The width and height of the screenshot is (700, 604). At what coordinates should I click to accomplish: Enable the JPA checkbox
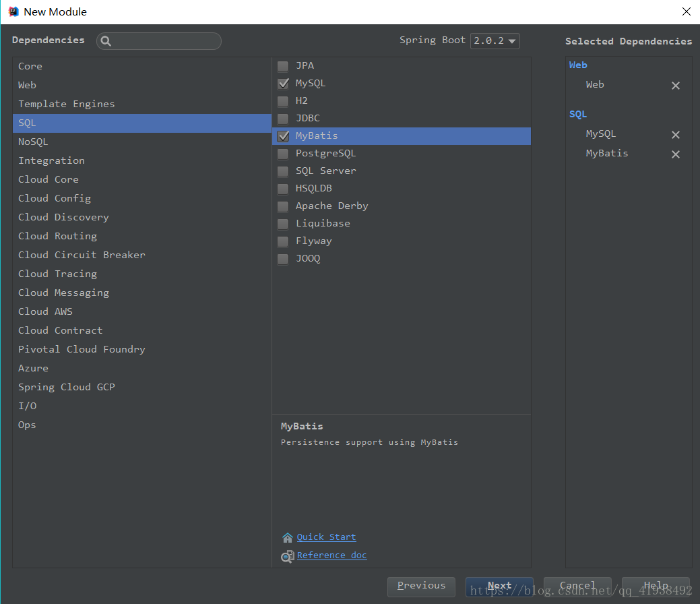coord(283,67)
